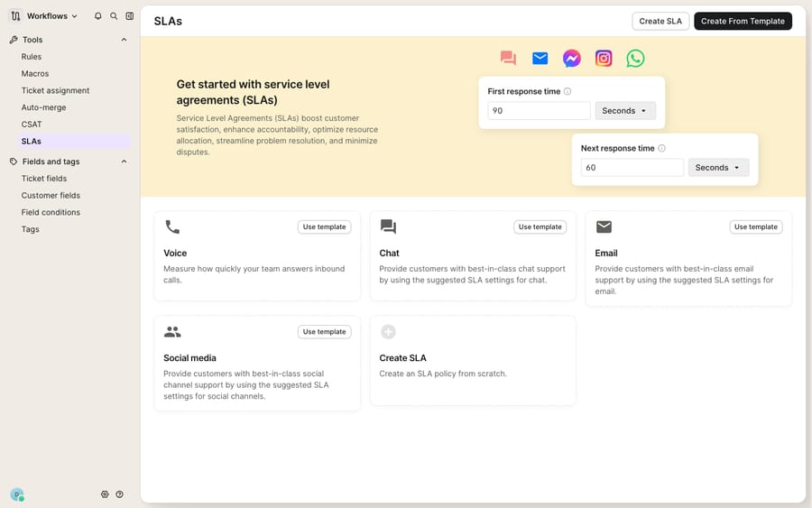Screen dimensions: 812x508
Task: Click the Fields and tags icon
Action: [14, 162]
